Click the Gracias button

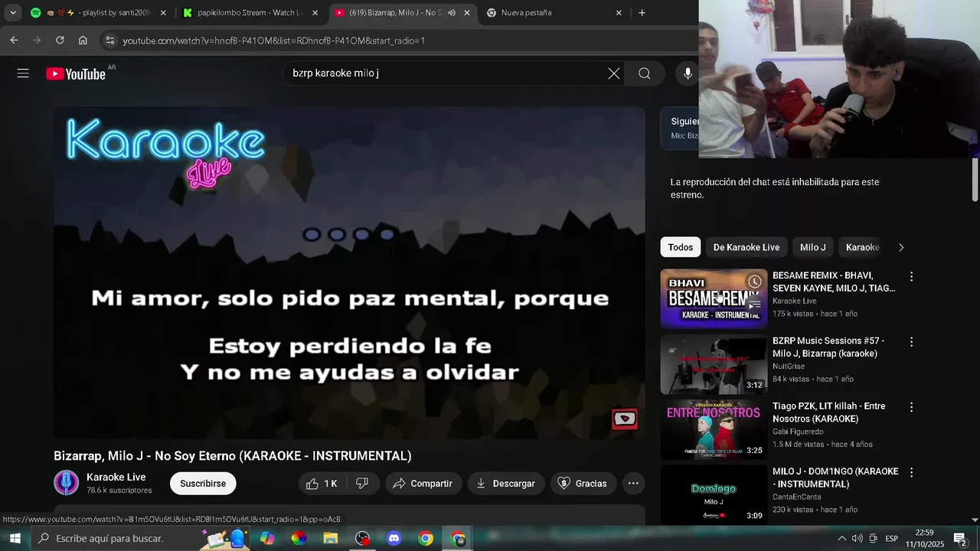pyautogui.click(x=583, y=484)
